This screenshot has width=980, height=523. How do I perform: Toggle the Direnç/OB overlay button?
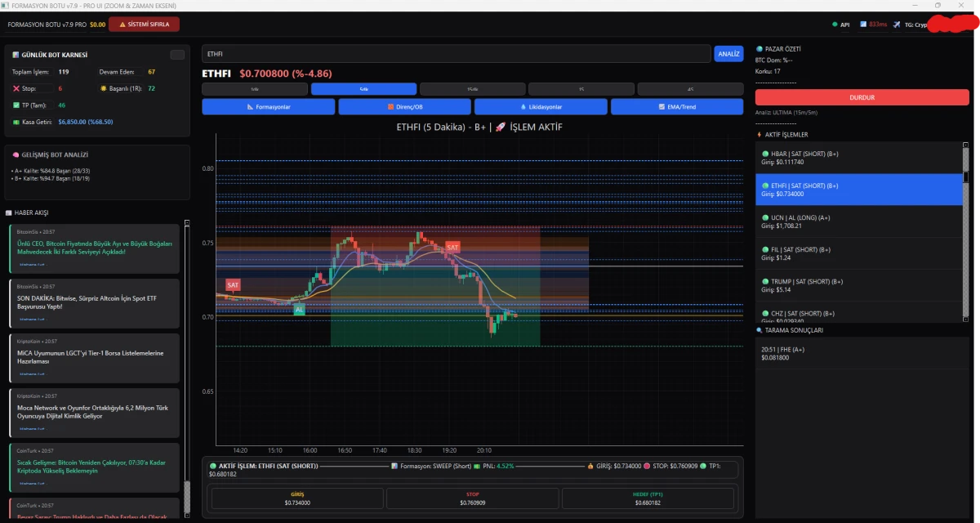(x=404, y=107)
